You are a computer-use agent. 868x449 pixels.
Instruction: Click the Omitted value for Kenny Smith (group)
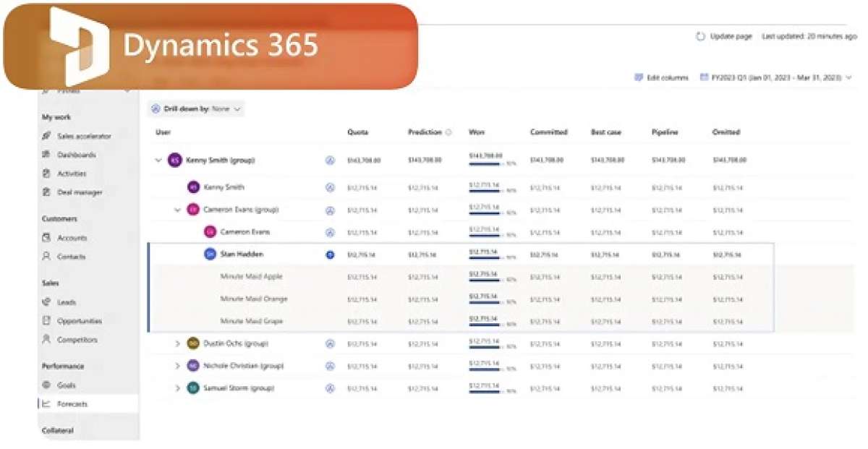pos(728,161)
